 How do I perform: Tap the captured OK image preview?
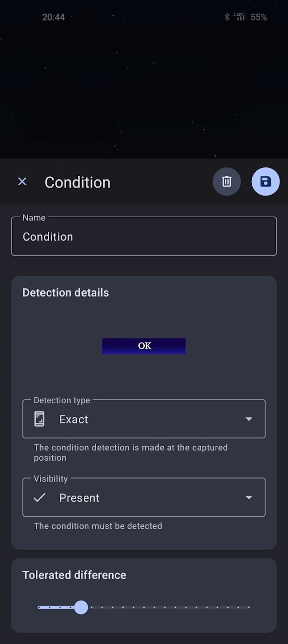pyautogui.click(x=144, y=346)
